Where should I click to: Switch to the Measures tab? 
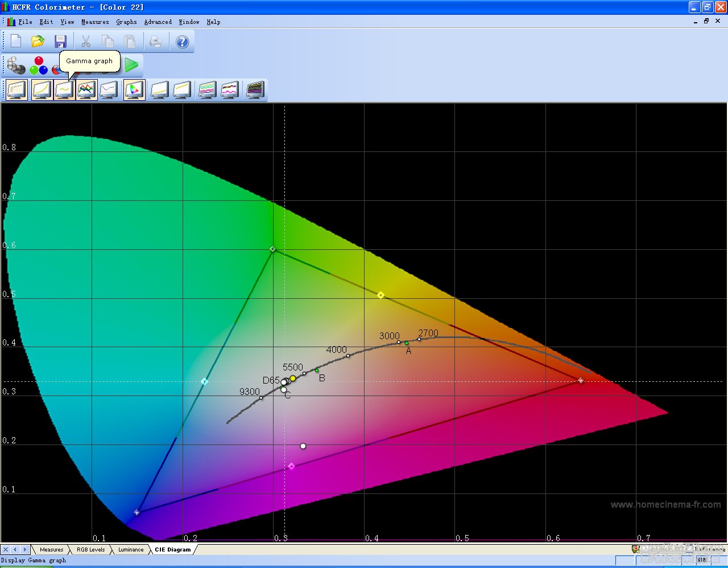(51, 550)
